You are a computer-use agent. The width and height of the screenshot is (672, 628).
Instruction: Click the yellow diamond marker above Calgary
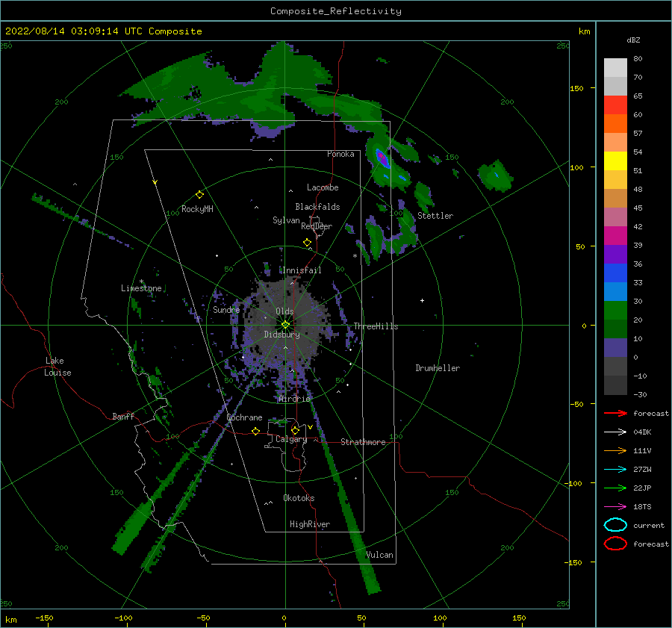pos(295,430)
